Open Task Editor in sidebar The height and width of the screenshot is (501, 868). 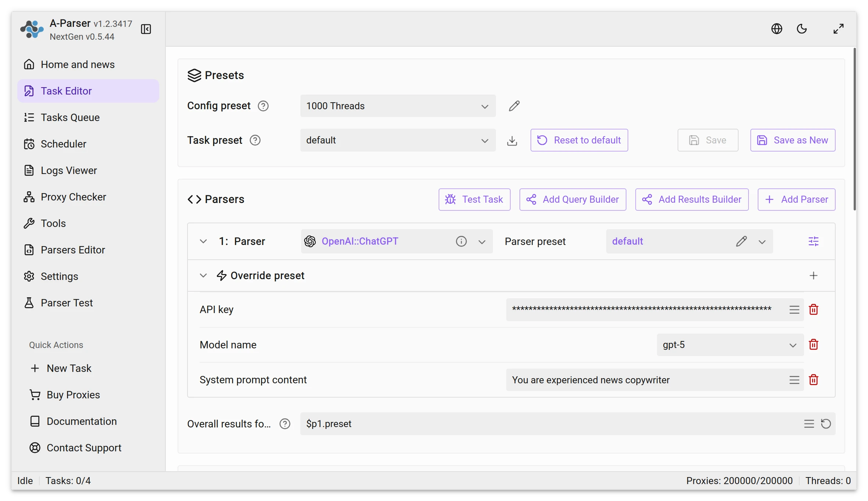(x=88, y=91)
